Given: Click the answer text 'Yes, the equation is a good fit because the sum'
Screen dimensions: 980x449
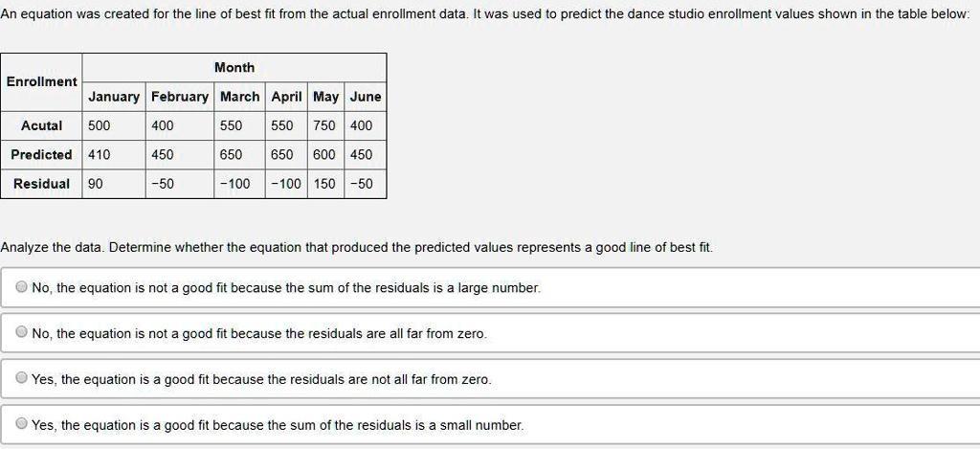Looking at the screenshot, I should pos(278,425).
